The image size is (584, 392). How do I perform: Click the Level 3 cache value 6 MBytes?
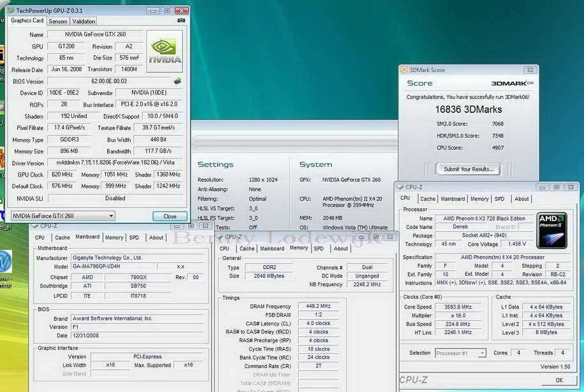point(546,333)
